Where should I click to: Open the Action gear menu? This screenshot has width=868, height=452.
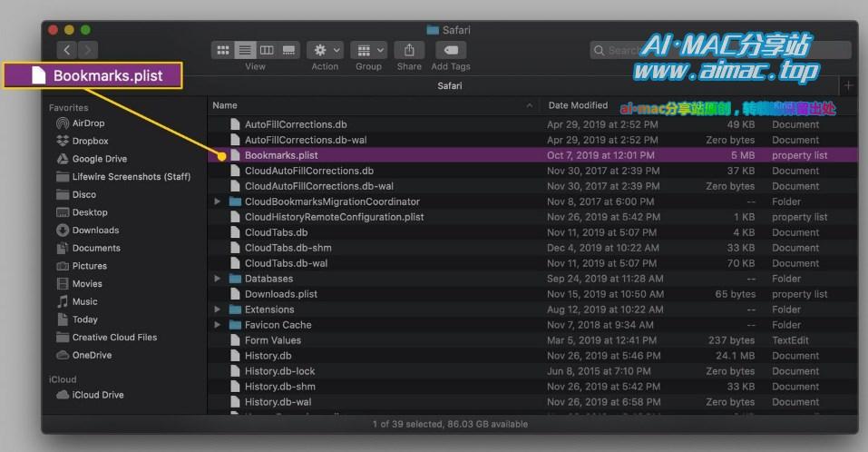click(x=325, y=51)
